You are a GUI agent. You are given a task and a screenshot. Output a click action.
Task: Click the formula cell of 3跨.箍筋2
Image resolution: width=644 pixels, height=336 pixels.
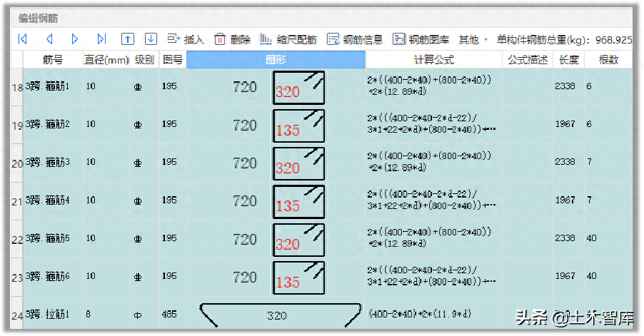pos(433,124)
